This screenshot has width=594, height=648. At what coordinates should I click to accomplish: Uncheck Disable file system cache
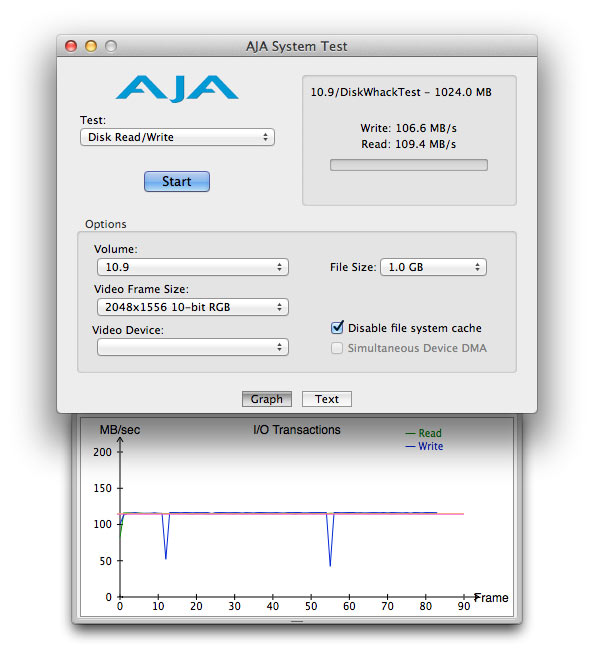click(x=337, y=327)
